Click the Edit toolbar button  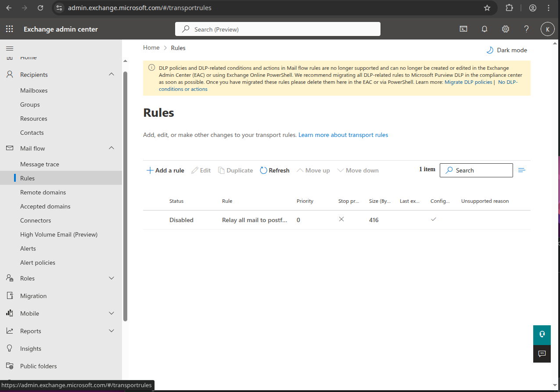pyautogui.click(x=201, y=170)
